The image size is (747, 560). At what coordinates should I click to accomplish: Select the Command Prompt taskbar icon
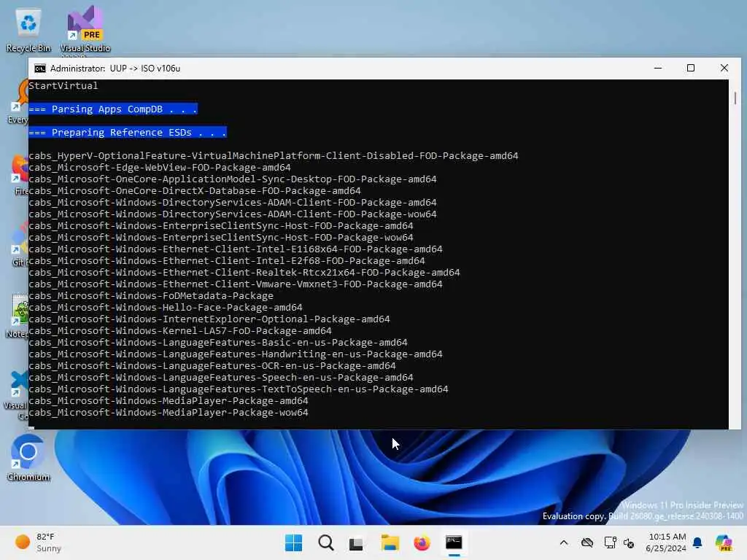tap(454, 542)
